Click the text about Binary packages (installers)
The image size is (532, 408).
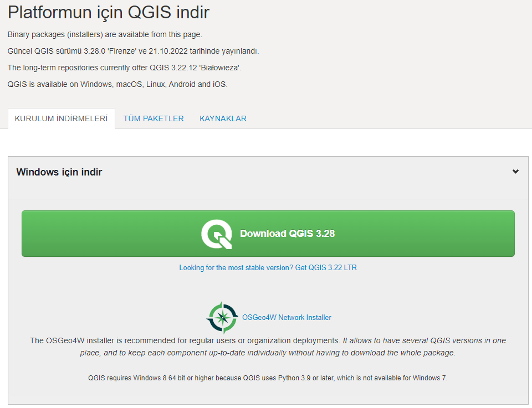[105, 34]
